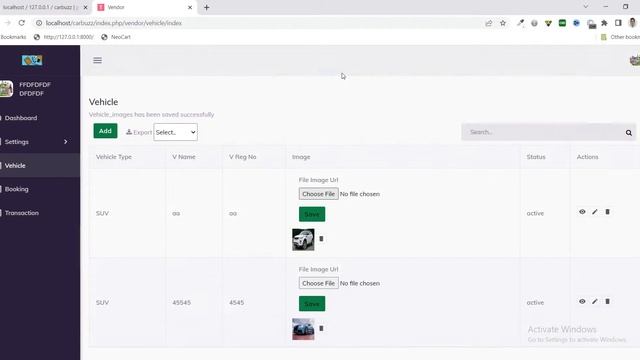Open the NeoCart bookmark
The image size is (640, 360).
116,37
